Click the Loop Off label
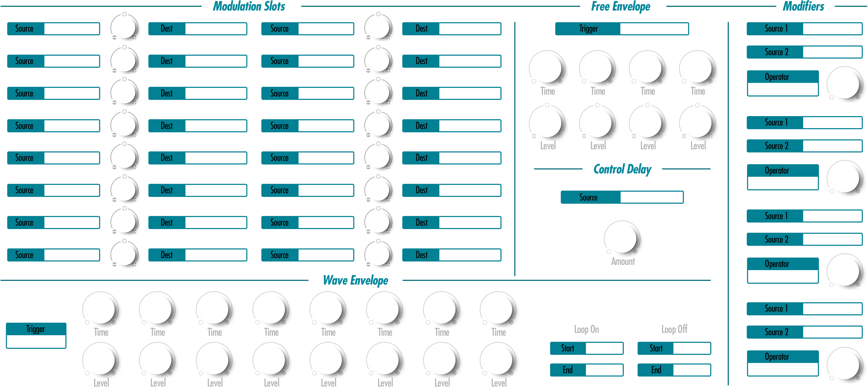The height and width of the screenshot is (387, 868). 674,329
